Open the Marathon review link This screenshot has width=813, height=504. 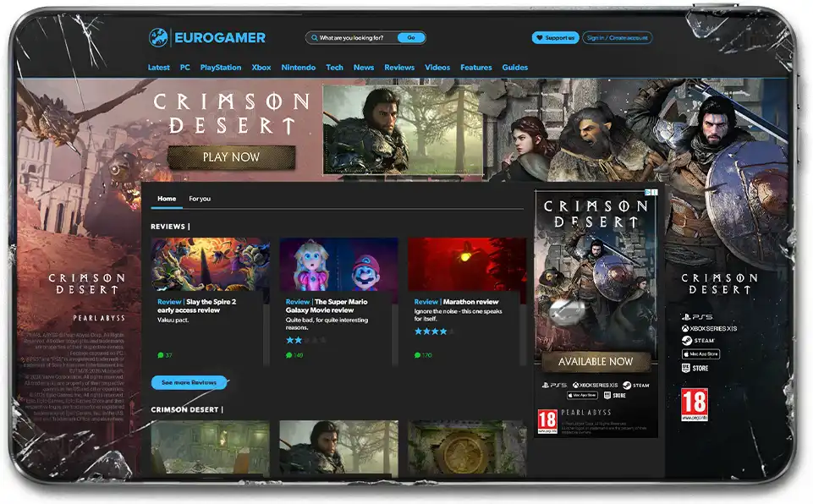point(456,302)
